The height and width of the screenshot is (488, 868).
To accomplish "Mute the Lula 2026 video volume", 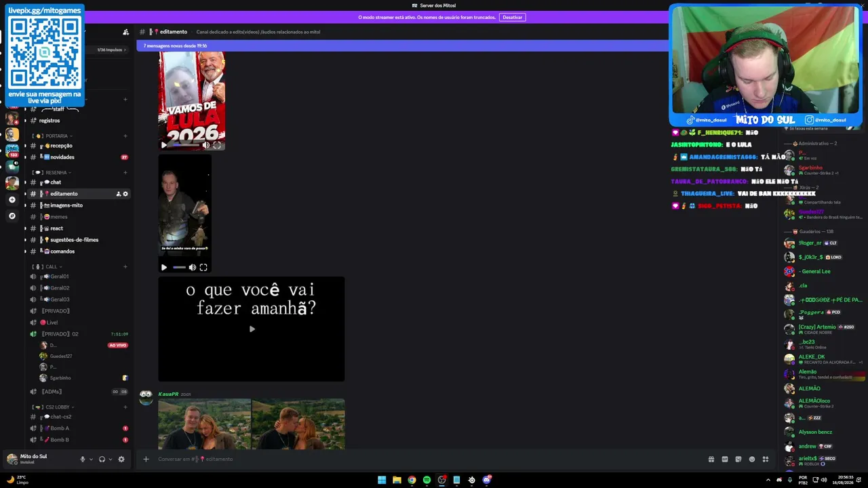I will (206, 145).
